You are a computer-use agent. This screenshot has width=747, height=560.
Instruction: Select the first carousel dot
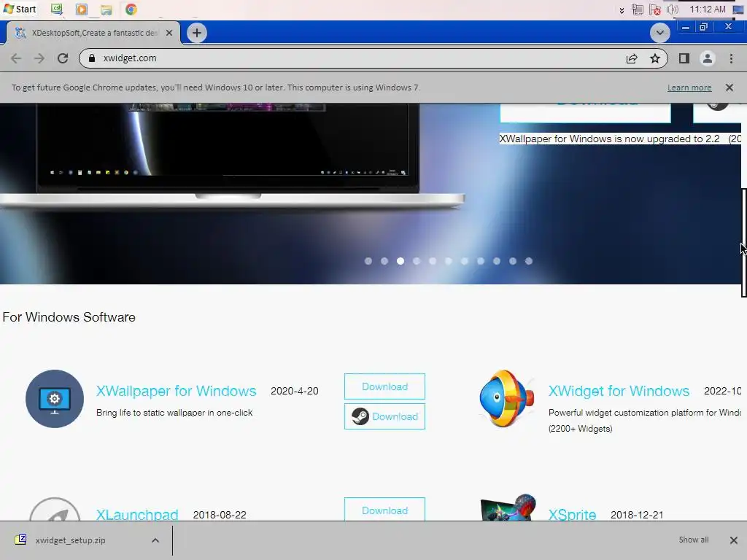(x=368, y=261)
